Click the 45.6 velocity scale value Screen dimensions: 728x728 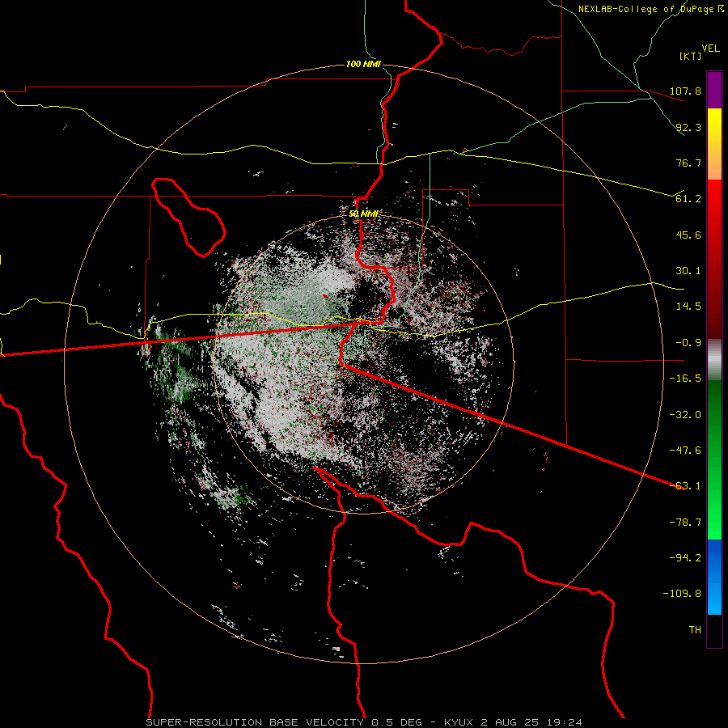[688, 235]
